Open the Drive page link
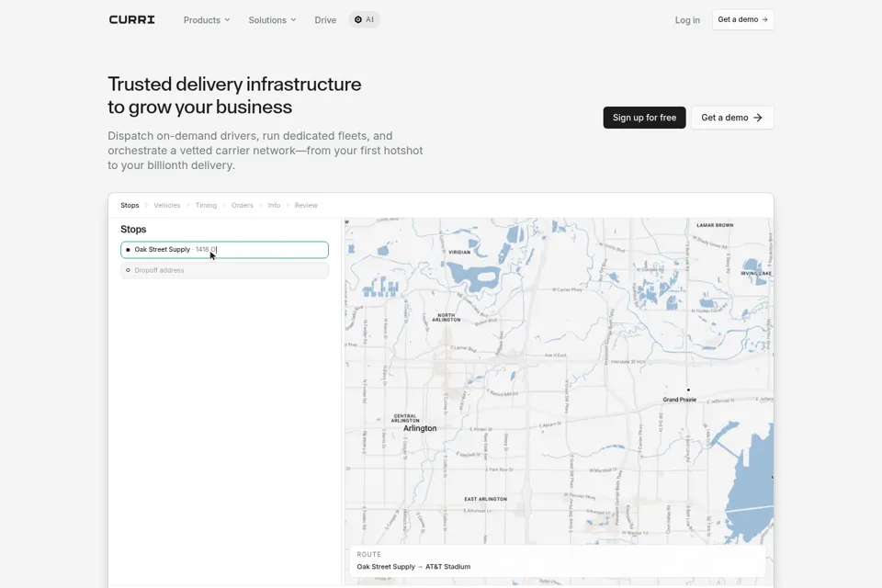This screenshot has width=882, height=588. (325, 19)
